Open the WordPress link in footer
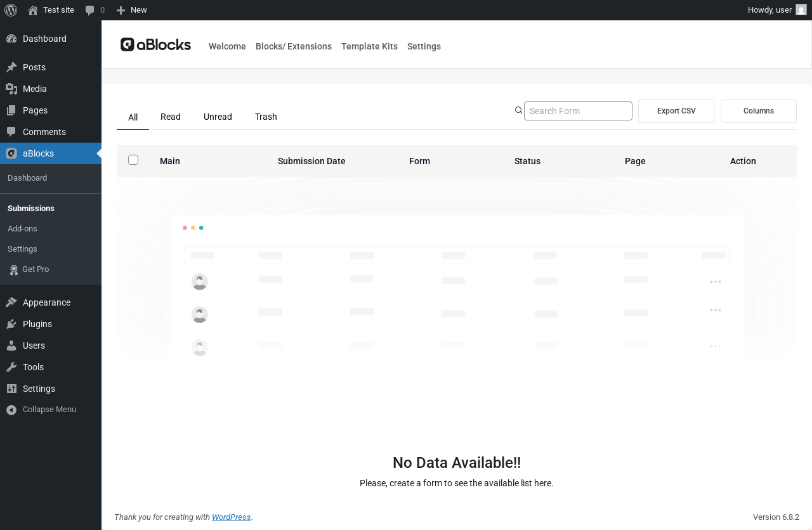 tap(231, 517)
